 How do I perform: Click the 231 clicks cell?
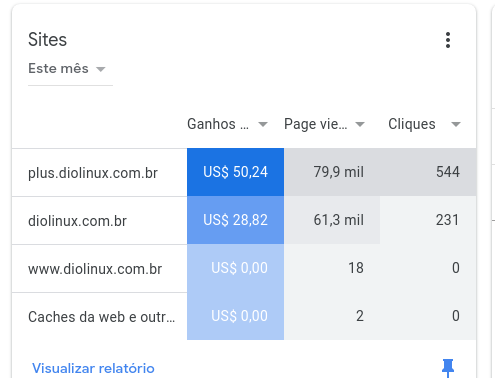pos(428,220)
